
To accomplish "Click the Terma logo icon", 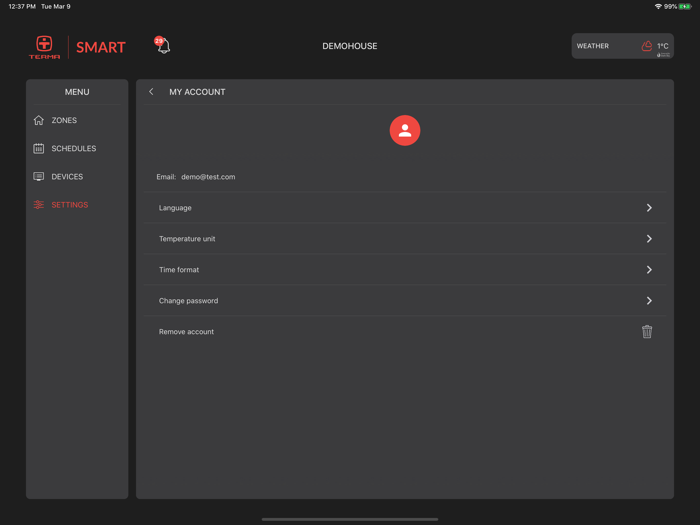I will tap(44, 46).
